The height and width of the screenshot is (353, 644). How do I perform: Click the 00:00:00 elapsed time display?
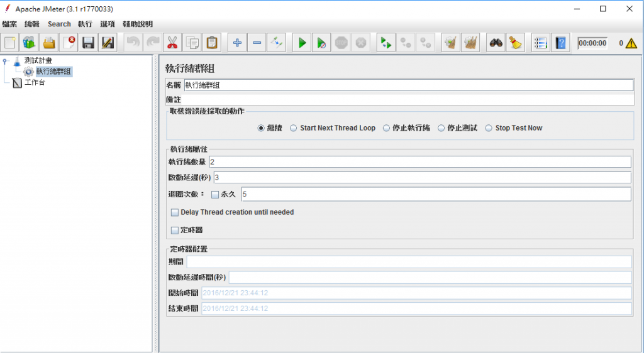coord(592,43)
